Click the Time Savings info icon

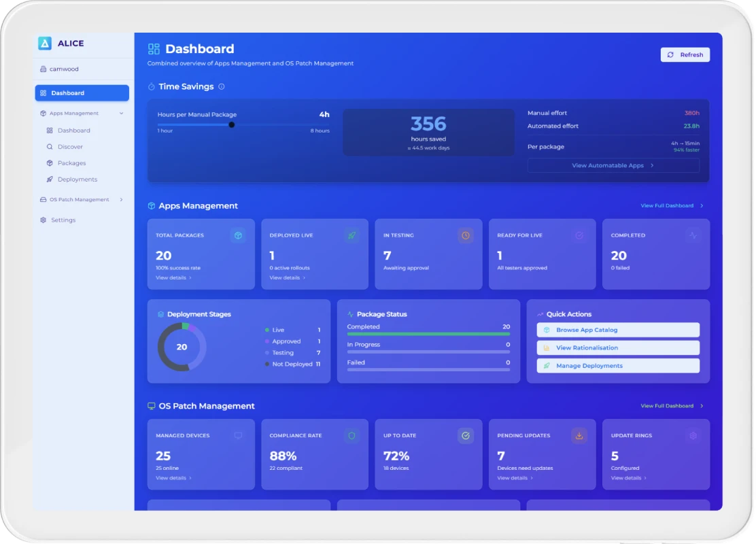222,87
